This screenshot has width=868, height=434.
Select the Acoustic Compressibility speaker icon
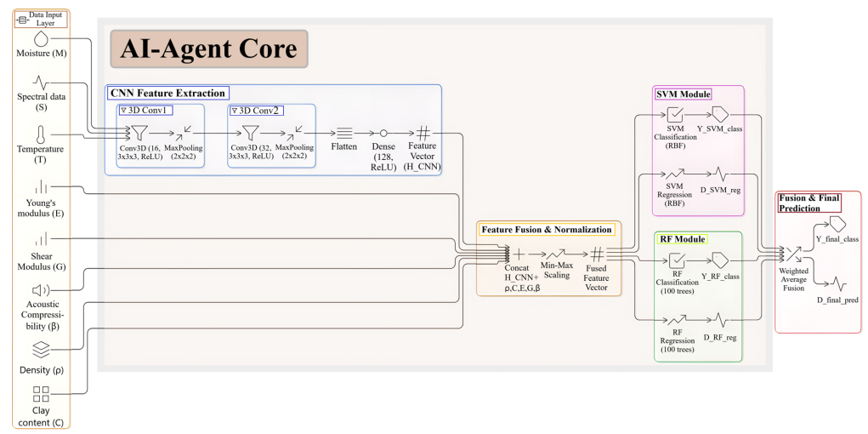click(x=40, y=291)
